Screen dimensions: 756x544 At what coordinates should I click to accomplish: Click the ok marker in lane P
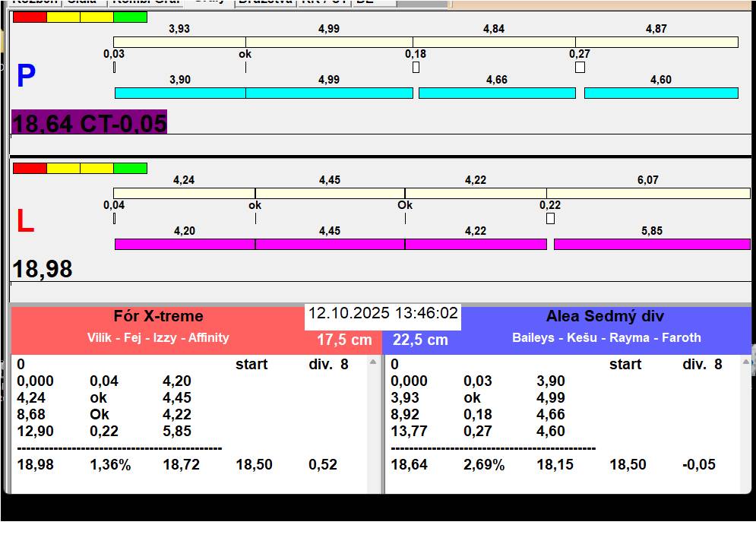[245, 54]
